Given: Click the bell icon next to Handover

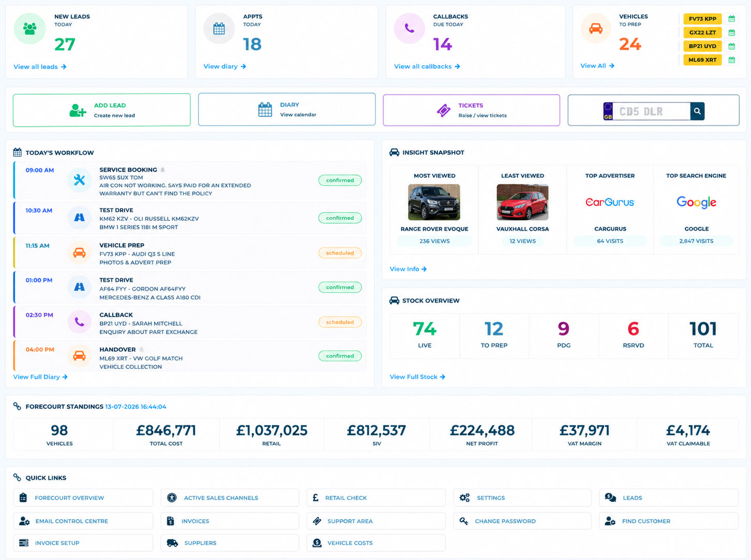Looking at the screenshot, I should click(141, 350).
